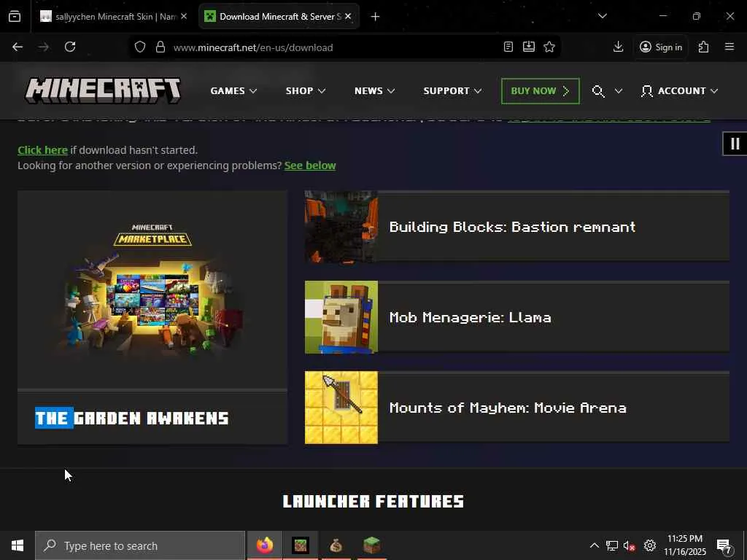Open the Minecraft launcher taskbar icon
The height and width of the screenshot is (560, 747).
(x=301, y=545)
